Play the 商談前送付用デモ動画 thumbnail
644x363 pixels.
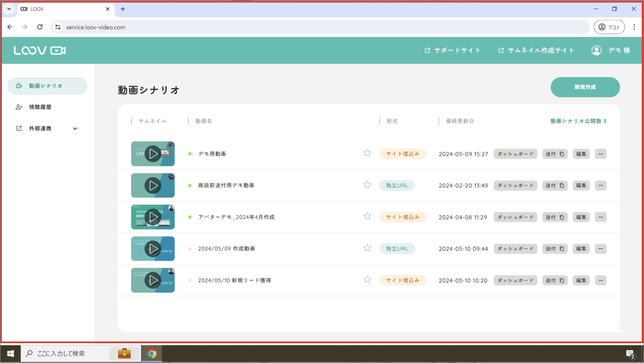click(x=153, y=186)
